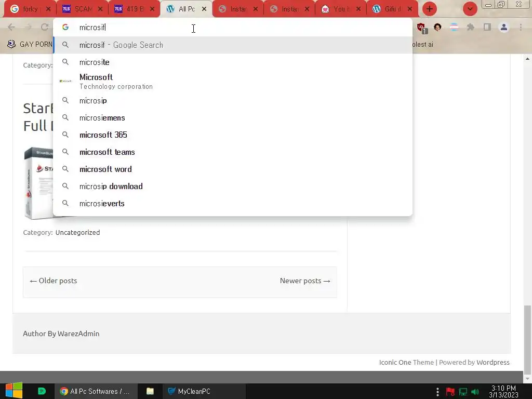Select 'microsif - Google Search' suggestion
This screenshot has height=399, width=532.
(232, 45)
